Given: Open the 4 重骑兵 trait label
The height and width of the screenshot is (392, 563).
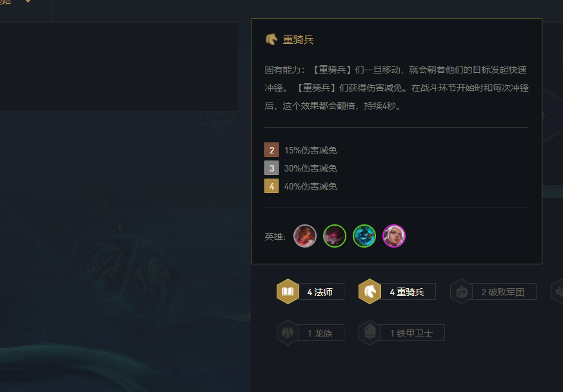Looking at the screenshot, I should click(408, 291).
